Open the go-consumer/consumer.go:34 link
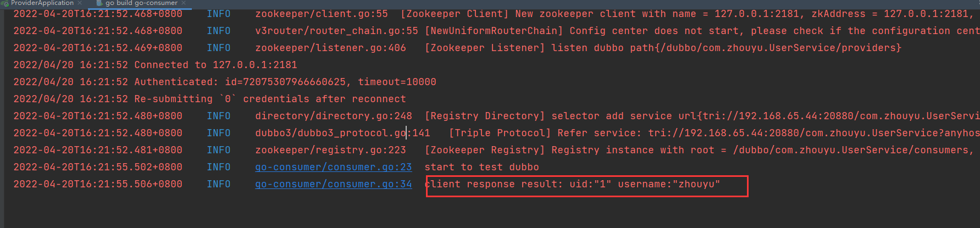980x228 pixels. 333,184
